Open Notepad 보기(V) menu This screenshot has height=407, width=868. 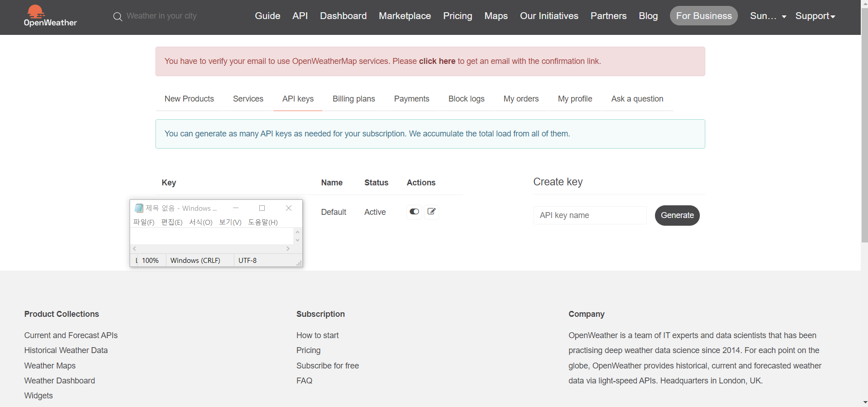coord(230,222)
